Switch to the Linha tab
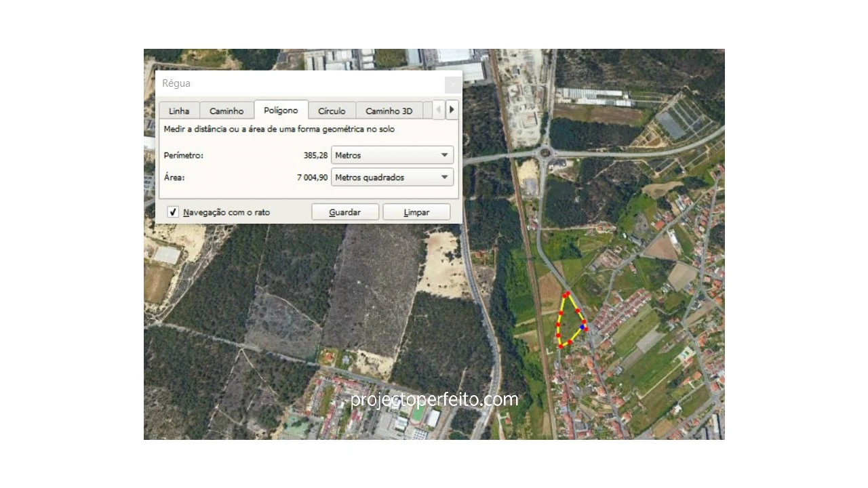 pos(179,111)
